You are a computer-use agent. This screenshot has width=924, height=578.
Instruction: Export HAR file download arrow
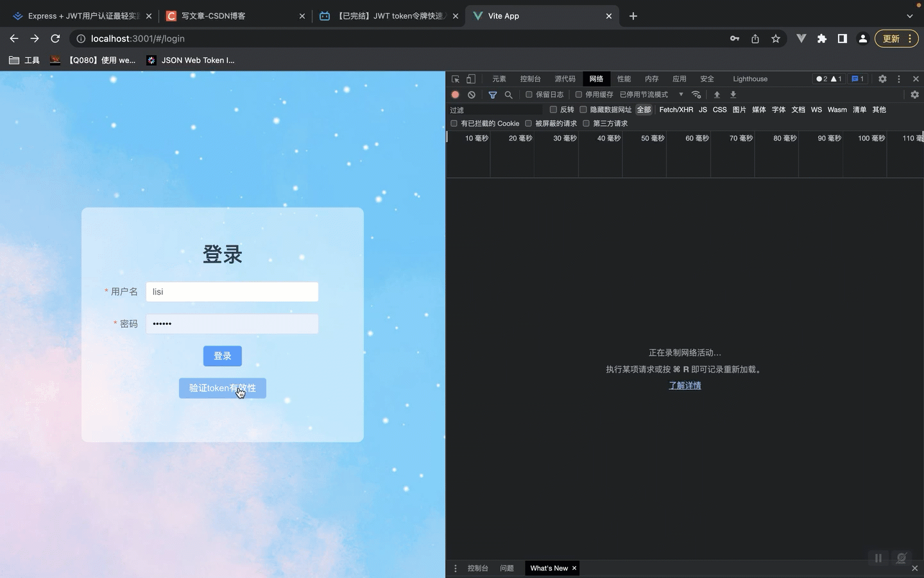click(x=733, y=94)
